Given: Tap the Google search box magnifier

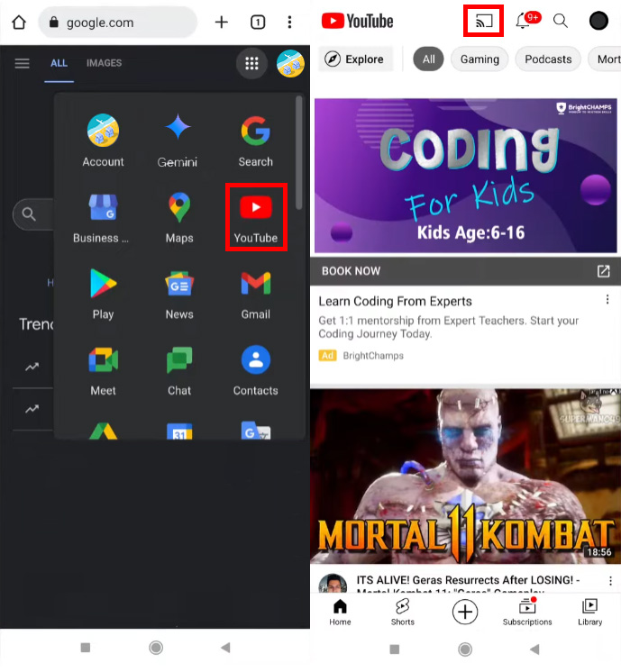Looking at the screenshot, I should click(x=29, y=213).
